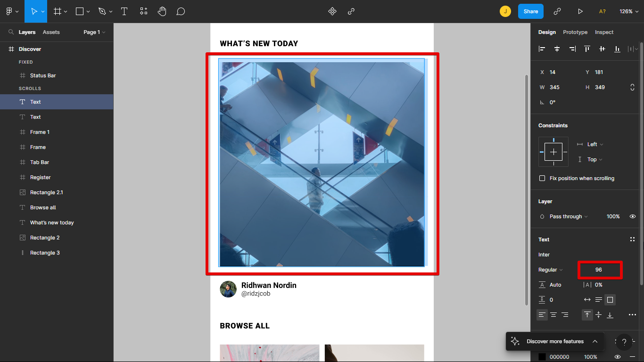Viewport: 644px width, 362px height.
Task: Switch to the Prototype tab
Action: pos(575,32)
